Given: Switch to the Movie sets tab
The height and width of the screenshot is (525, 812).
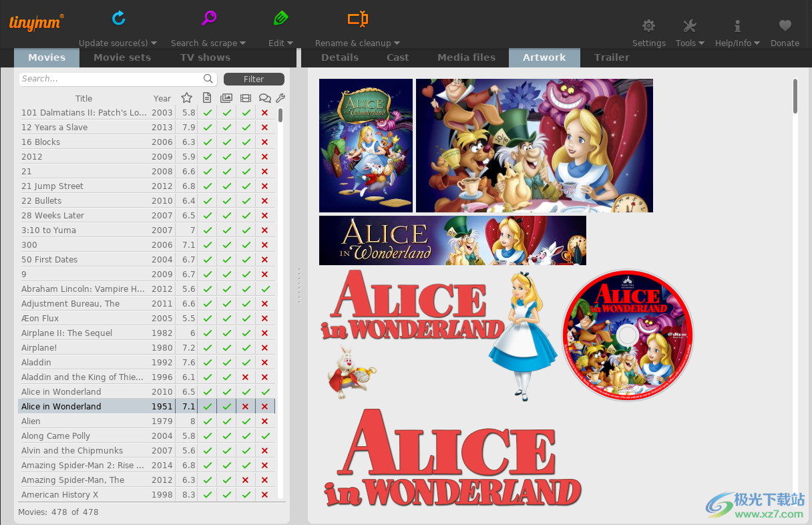Looking at the screenshot, I should [x=122, y=57].
